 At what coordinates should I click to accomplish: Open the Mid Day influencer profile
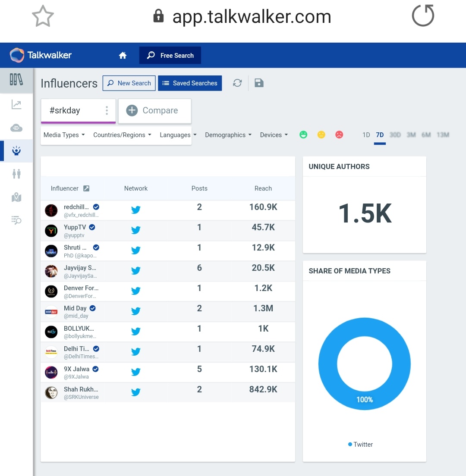75,308
